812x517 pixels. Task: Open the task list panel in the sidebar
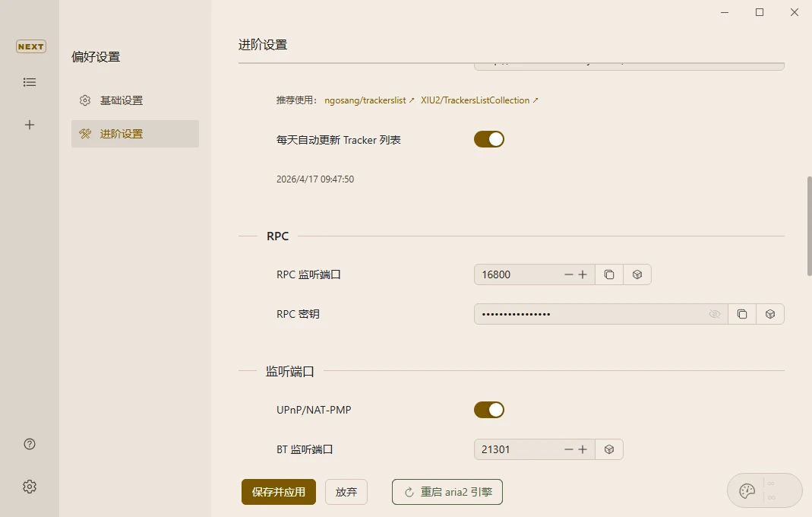click(30, 82)
